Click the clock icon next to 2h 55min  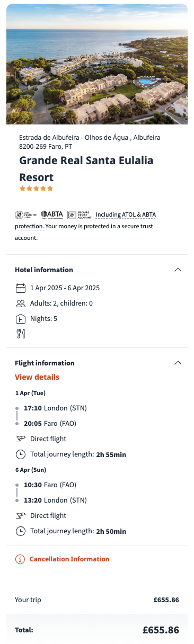(21, 454)
